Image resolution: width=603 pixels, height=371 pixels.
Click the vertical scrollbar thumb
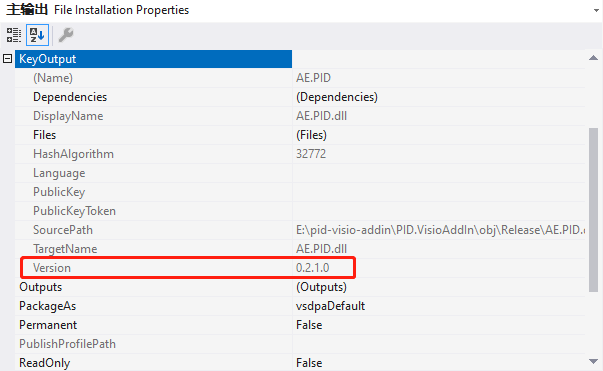tap(593, 210)
